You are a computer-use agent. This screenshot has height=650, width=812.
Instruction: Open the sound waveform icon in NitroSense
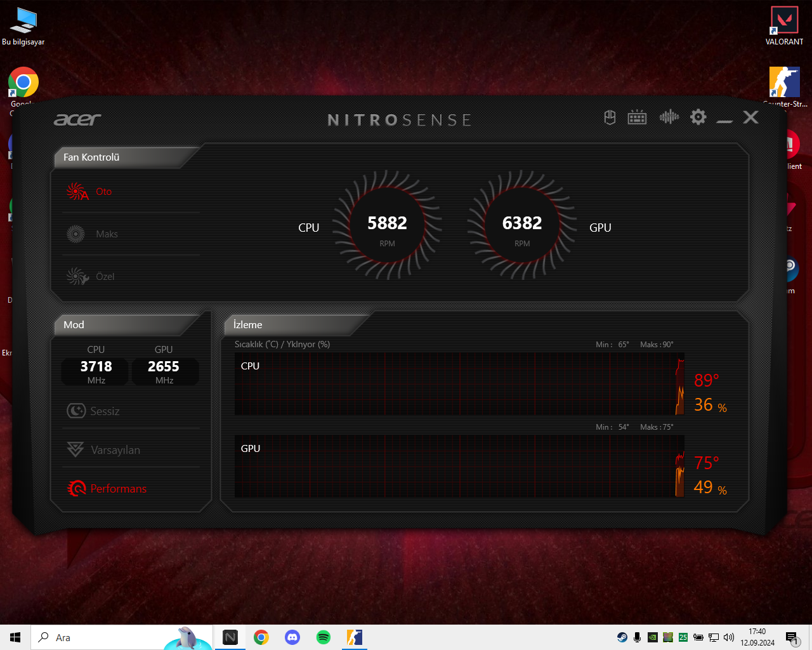(669, 117)
